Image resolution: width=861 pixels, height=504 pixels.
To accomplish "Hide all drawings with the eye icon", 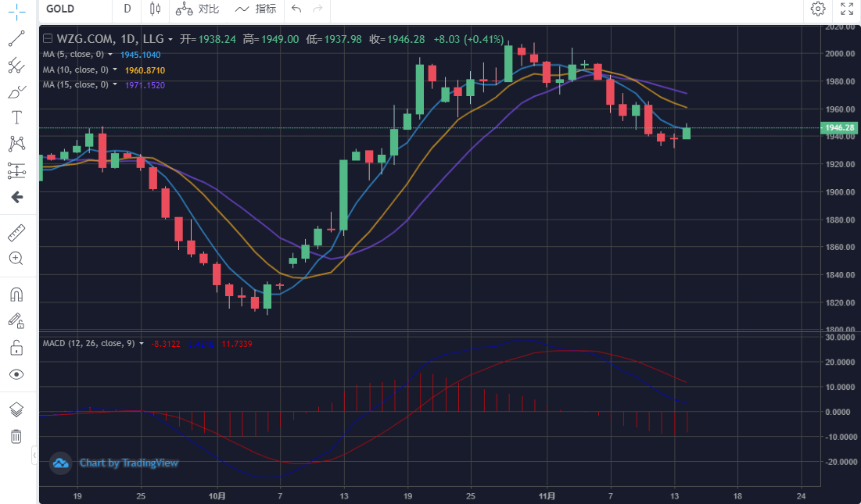I will coord(16,374).
